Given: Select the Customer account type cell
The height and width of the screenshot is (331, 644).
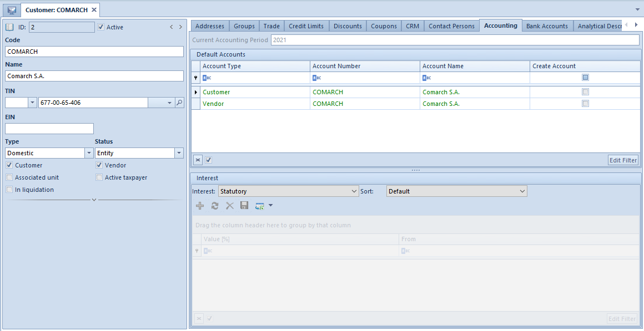Looking at the screenshot, I should point(255,92).
